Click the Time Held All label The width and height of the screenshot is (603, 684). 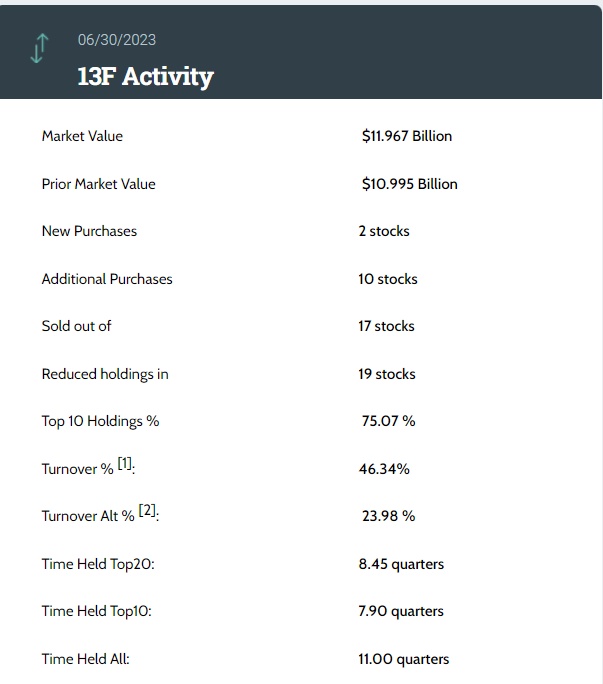(85, 659)
